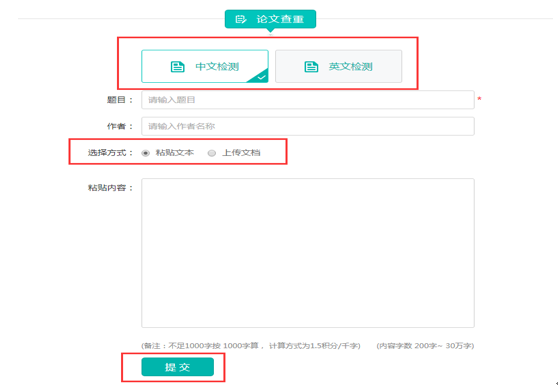558x390 pixels.
Task: Submit the form with 提交 button
Action: tap(178, 367)
